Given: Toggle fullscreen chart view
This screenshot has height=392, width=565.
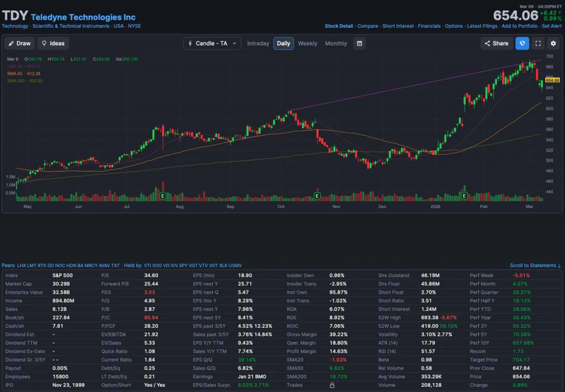Looking at the screenshot, I should (x=538, y=43).
